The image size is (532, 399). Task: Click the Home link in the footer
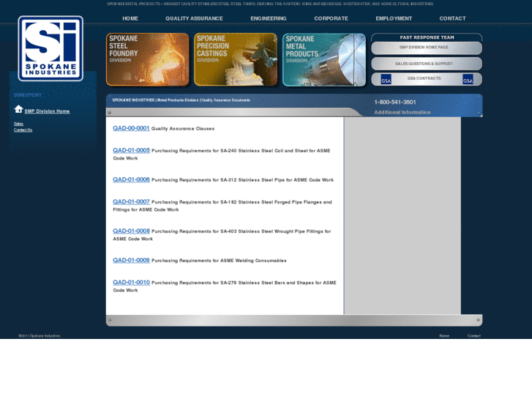(444, 336)
